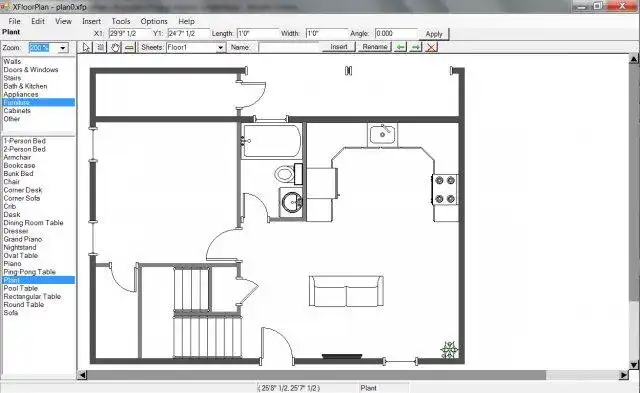Click the Angle input field
Viewport: 640px width, 393px height.
point(396,33)
